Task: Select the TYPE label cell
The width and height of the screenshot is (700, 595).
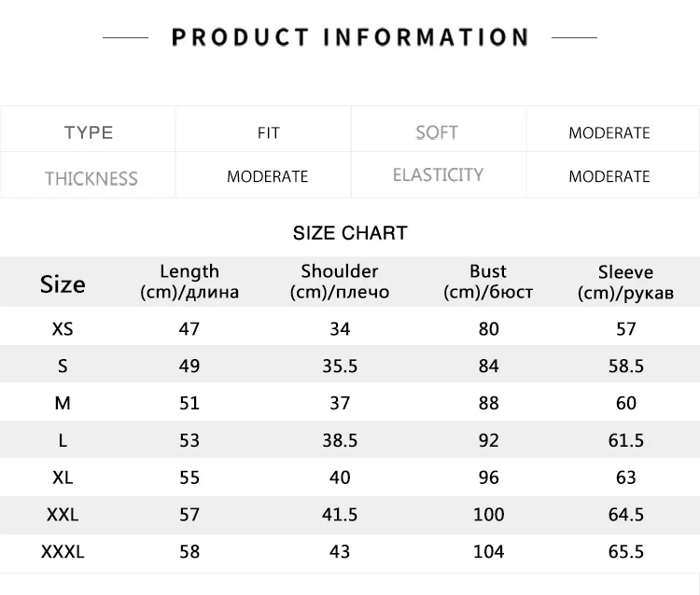Action: pos(89,132)
